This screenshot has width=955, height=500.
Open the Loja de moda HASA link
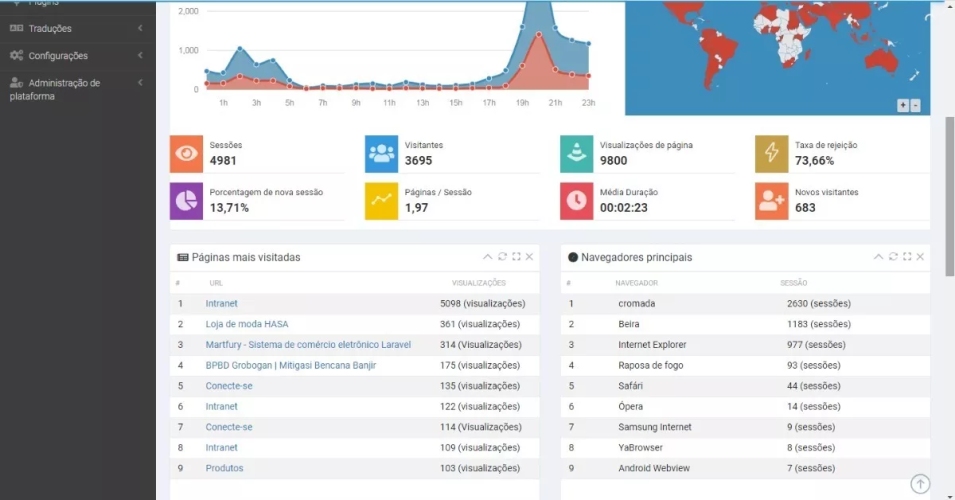coord(246,324)
